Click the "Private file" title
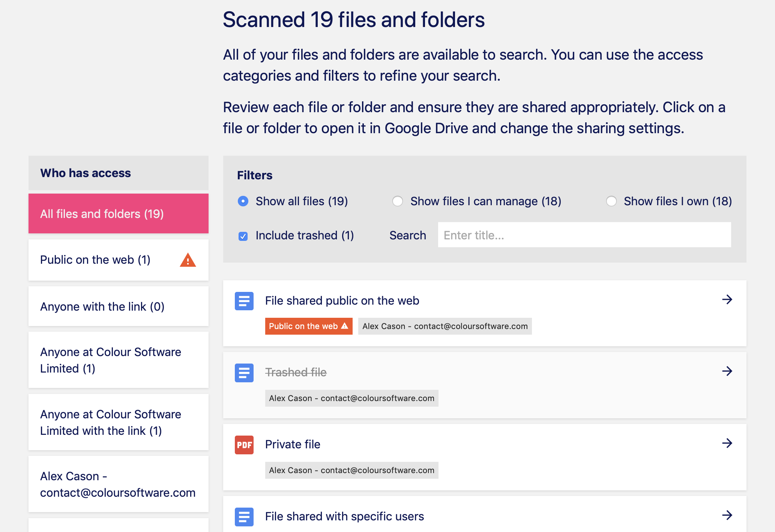This screenshot has width=775, height=532. (293, 444)
